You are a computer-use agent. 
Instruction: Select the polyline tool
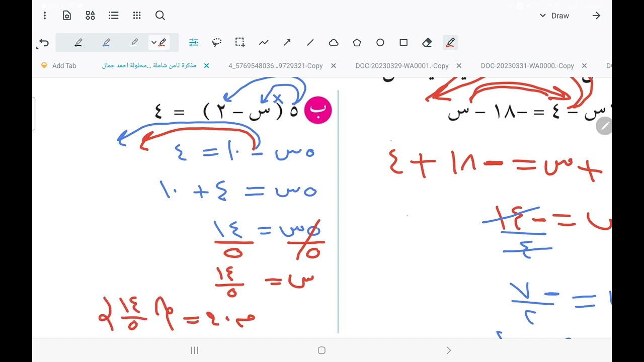[264, 43]
